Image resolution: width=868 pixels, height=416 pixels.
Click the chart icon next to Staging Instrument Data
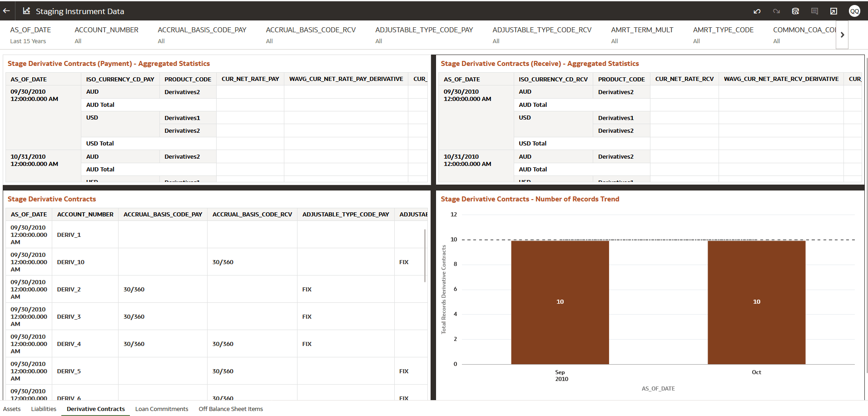[26, 11]
